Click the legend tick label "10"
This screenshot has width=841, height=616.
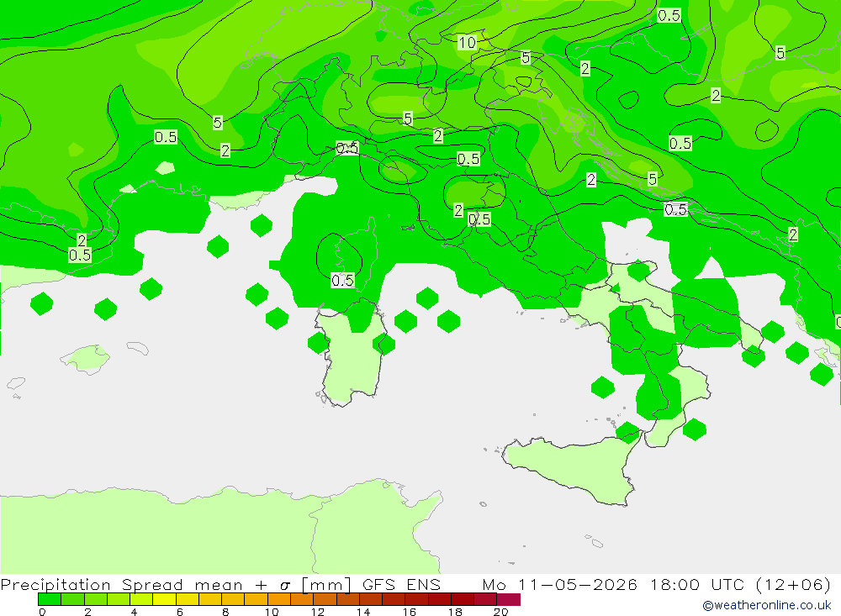pyautogui.click(x=272, y=612)
